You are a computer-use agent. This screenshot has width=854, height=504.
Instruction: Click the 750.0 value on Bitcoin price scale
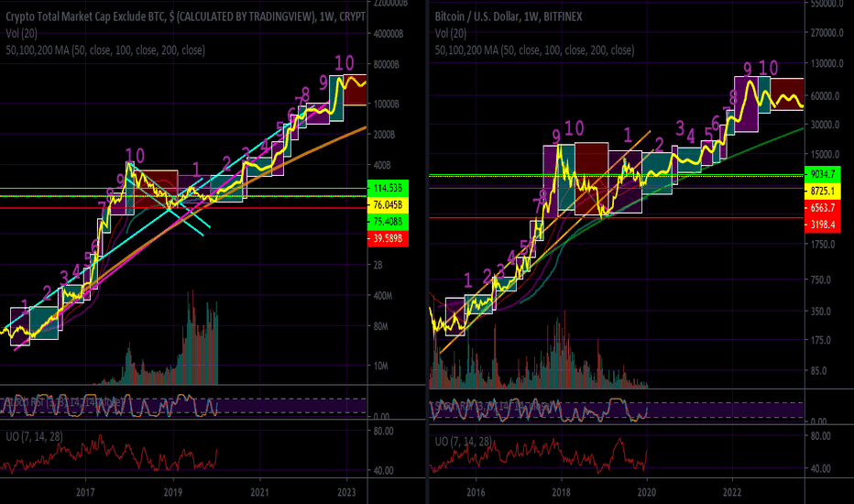tap(821, 279)
